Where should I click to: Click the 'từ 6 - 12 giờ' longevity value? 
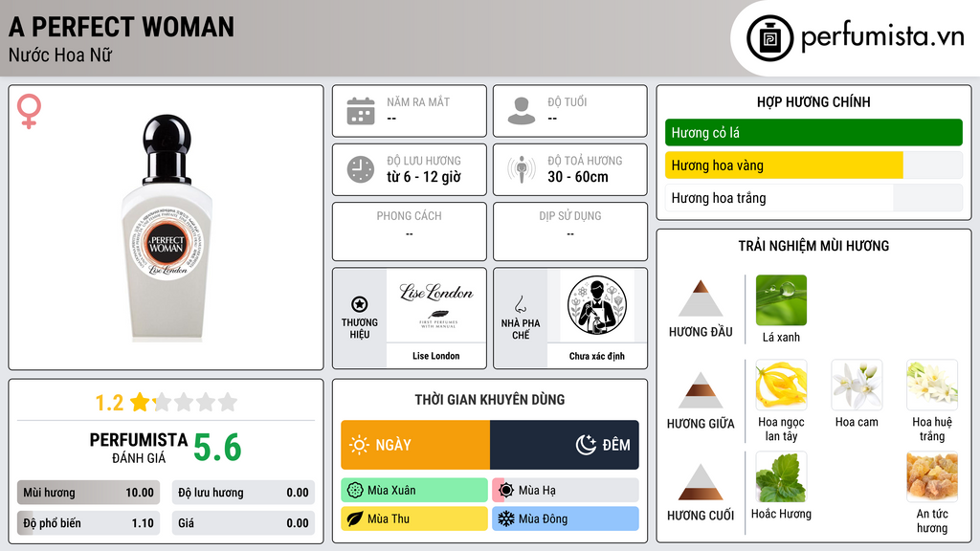424,177
